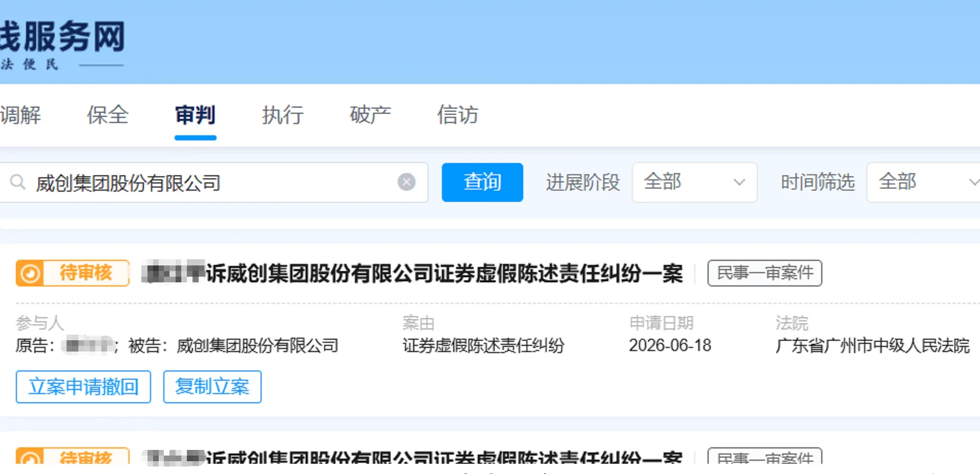
Task: Click the 民事一审案件 tag on the first case
Action: [x=765, y=273]
